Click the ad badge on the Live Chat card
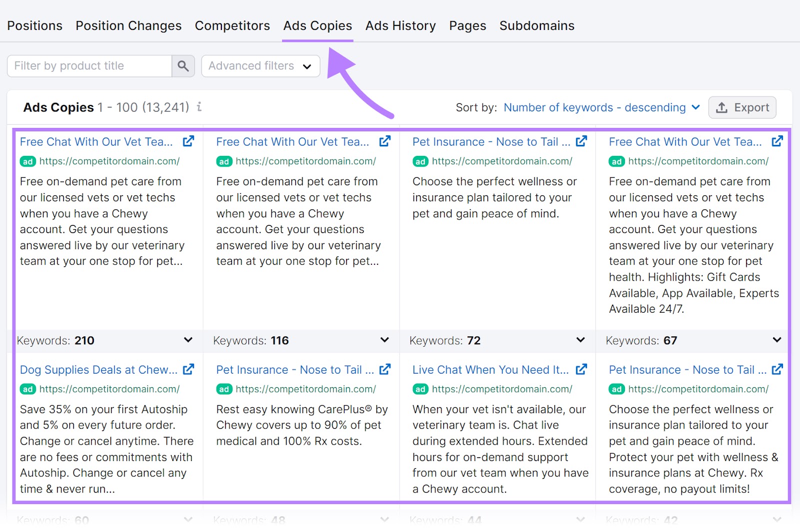 tap(420, 389)
